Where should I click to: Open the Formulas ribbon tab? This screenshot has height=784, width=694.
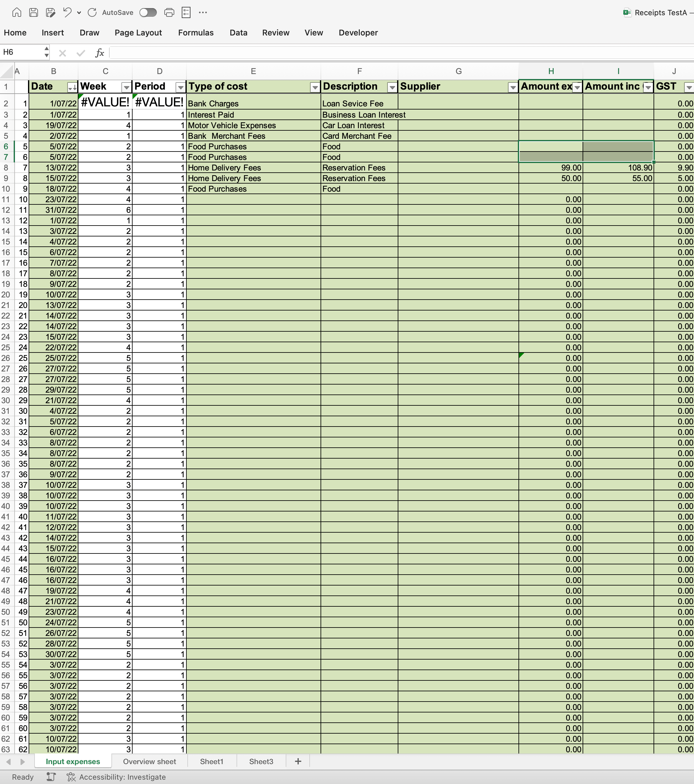tap(196, 33)
